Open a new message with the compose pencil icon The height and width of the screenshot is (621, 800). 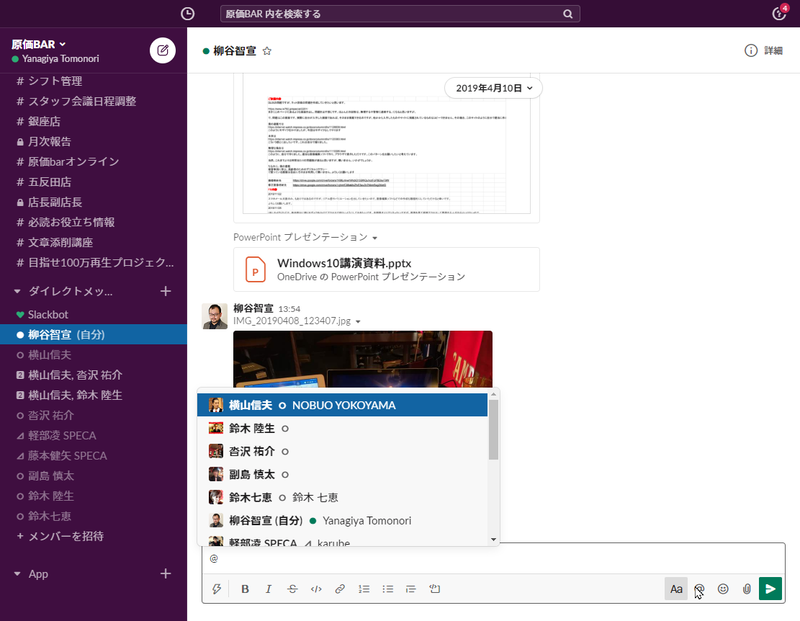coord(162,50)
